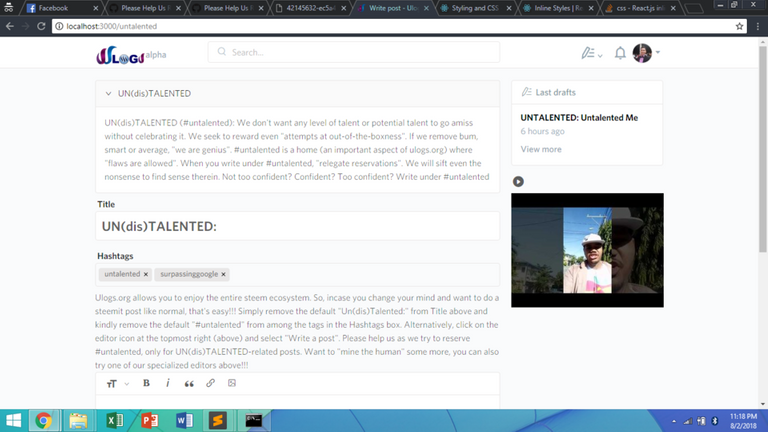
Task: Open Excel from the Windows taskbar
Action: pyautogui.click(x=116, y=420)
